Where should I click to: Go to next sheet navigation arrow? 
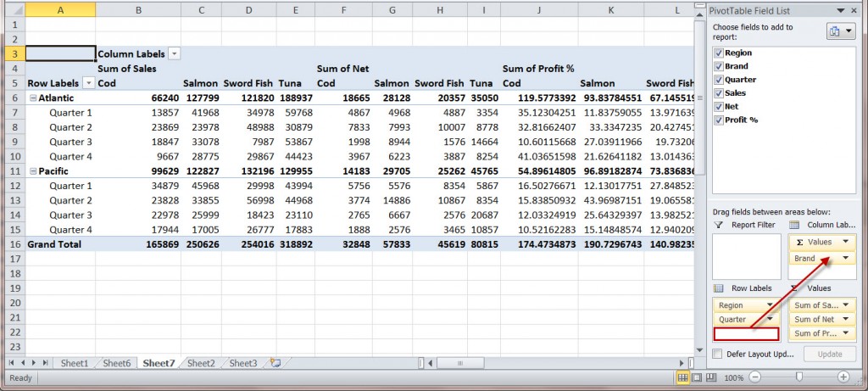34,363
